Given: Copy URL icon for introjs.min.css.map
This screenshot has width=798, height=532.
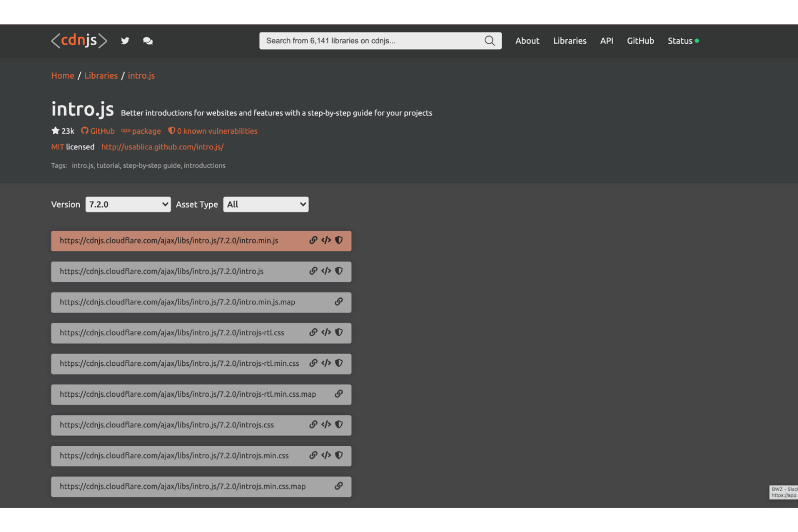Looking at the screenshot, I should pos(339,486).
